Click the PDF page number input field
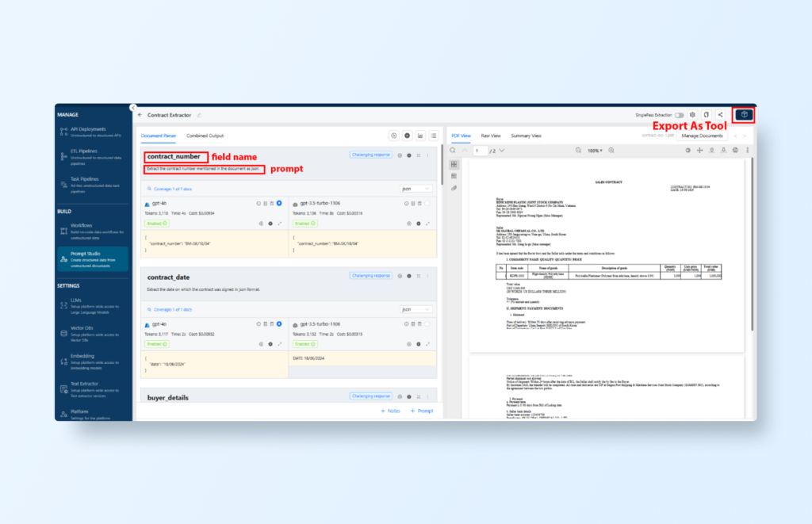The image size is (812, 524). click(x=480, y=150)
